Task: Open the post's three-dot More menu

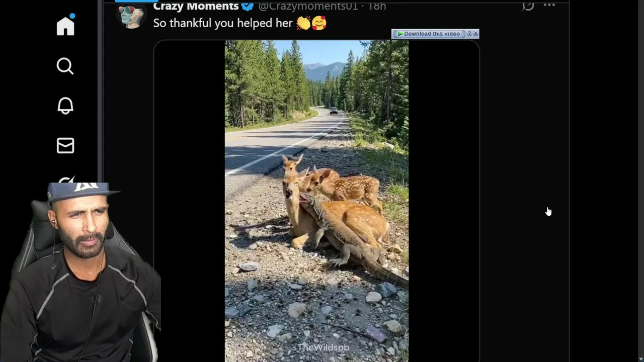Action: [x=549, y=5]
